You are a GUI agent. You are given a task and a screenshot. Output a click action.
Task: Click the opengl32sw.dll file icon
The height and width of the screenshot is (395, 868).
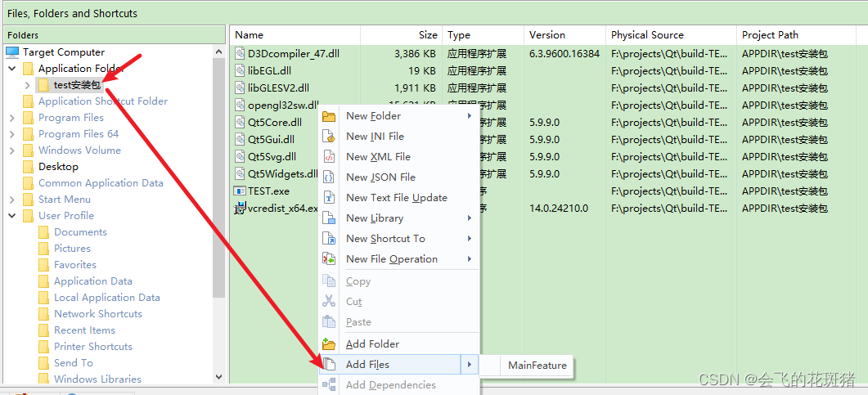coord(239,105)
